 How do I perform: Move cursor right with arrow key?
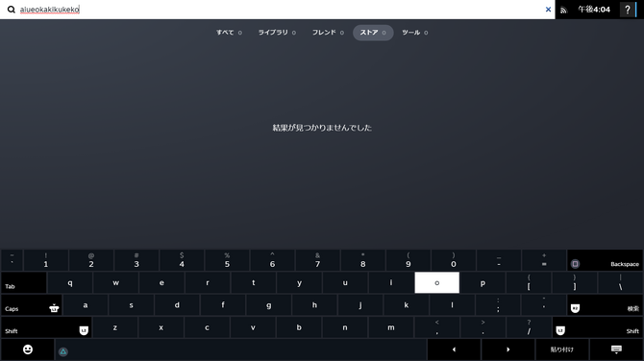[508, 349]
